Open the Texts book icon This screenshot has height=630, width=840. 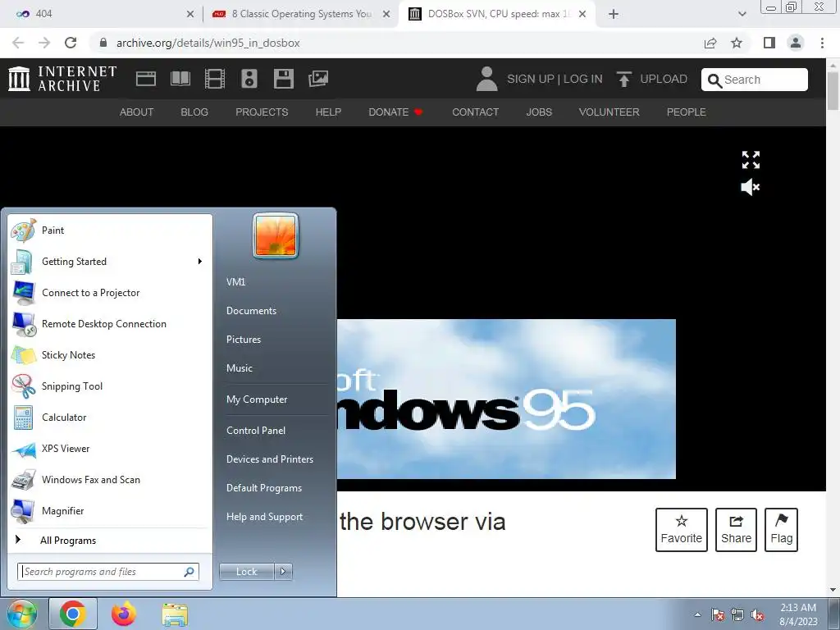point(180,79)
